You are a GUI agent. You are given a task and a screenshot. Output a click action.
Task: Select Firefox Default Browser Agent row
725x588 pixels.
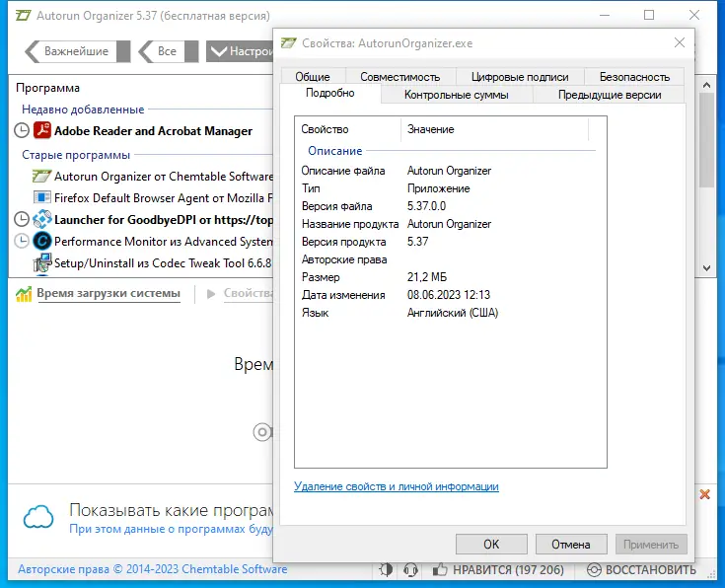tap(141, 198)
